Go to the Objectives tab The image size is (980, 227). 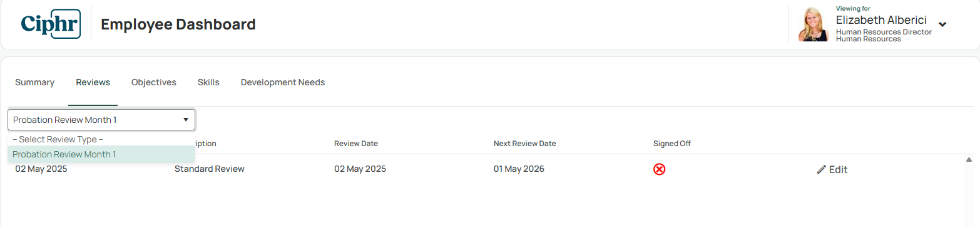pyautogui.click(x=154, y=82)
